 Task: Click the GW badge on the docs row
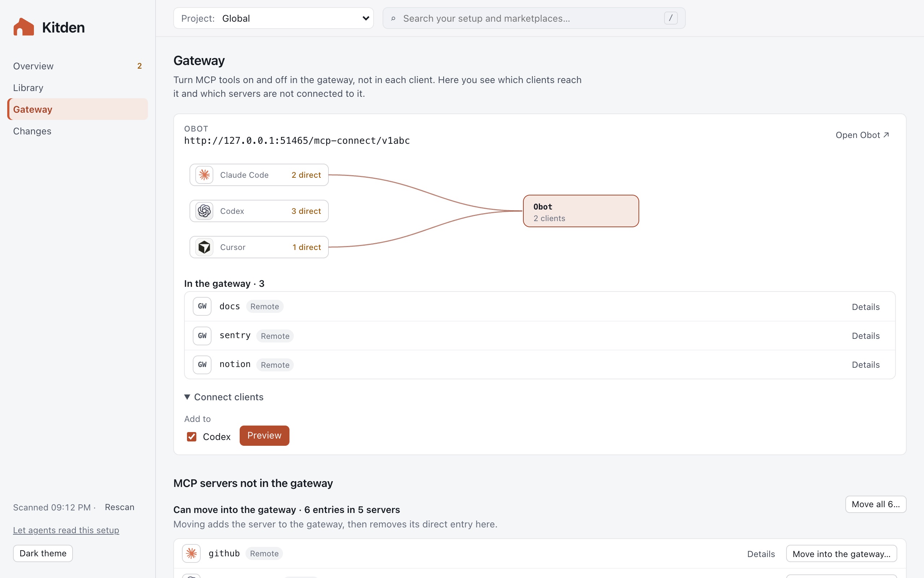pyautogui.click(x=202, y=306)
